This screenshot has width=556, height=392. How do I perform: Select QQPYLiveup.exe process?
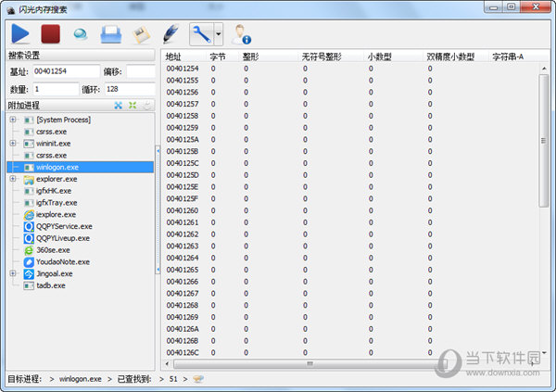pos(63,238)
